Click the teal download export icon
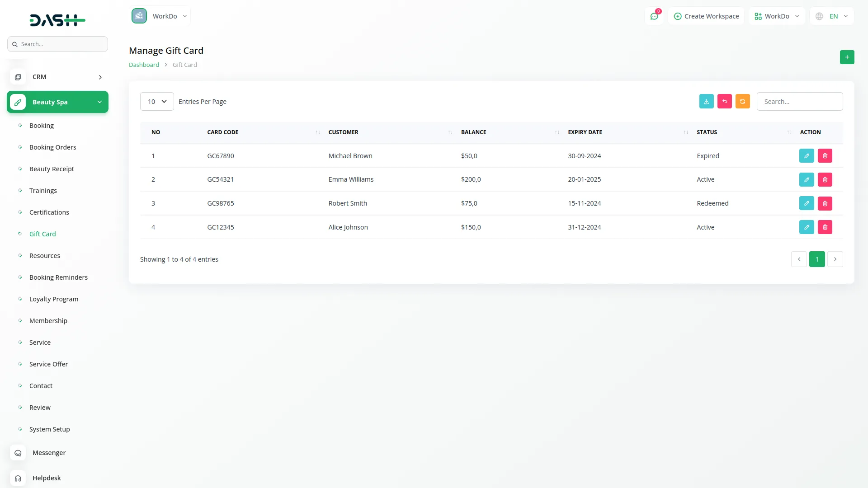Screen dimensions: 868x488 (706, 101)
